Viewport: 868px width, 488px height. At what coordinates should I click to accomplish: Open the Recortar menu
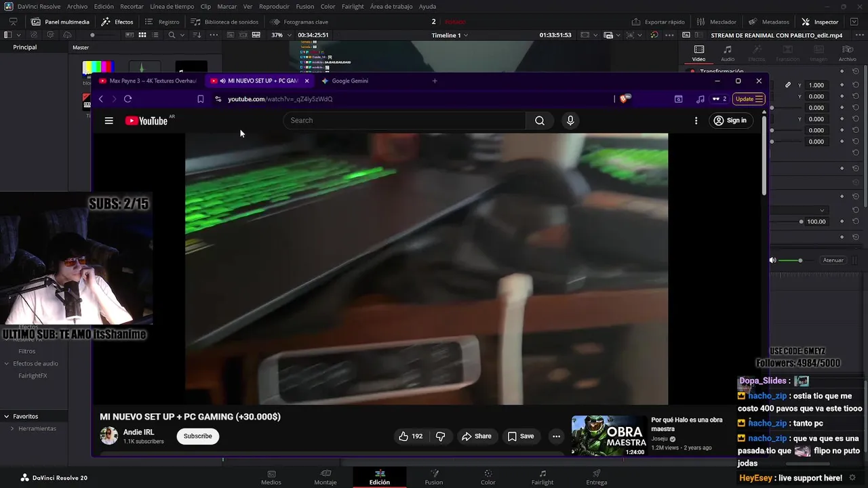(x=132, y=6)
